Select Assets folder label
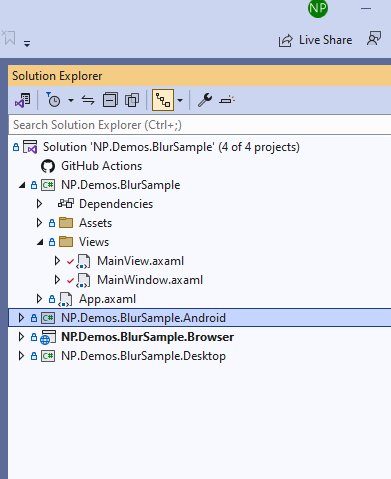 tap(95, 223)
